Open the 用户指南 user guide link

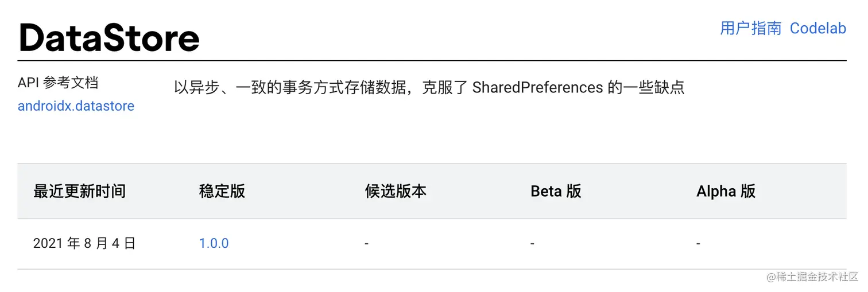[x=750, y=28]
